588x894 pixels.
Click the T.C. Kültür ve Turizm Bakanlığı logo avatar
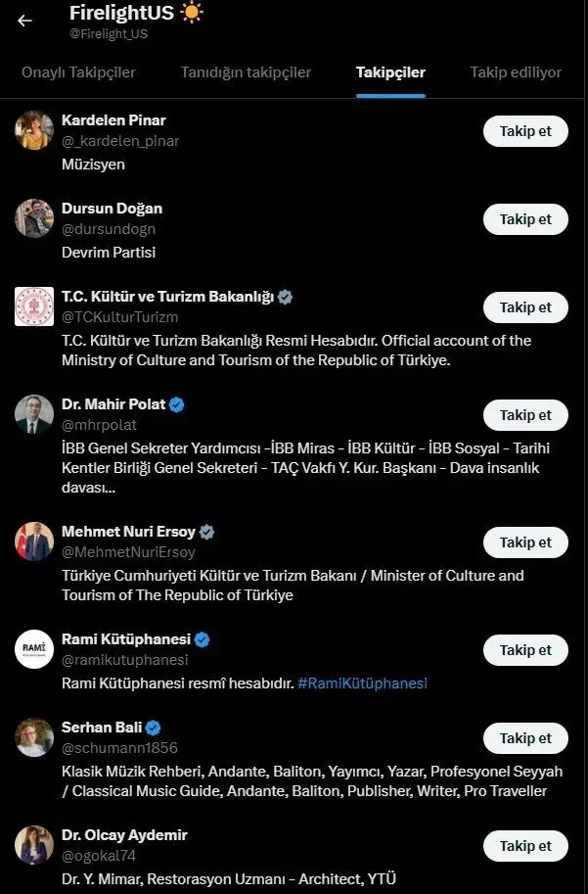coord(34,306)
